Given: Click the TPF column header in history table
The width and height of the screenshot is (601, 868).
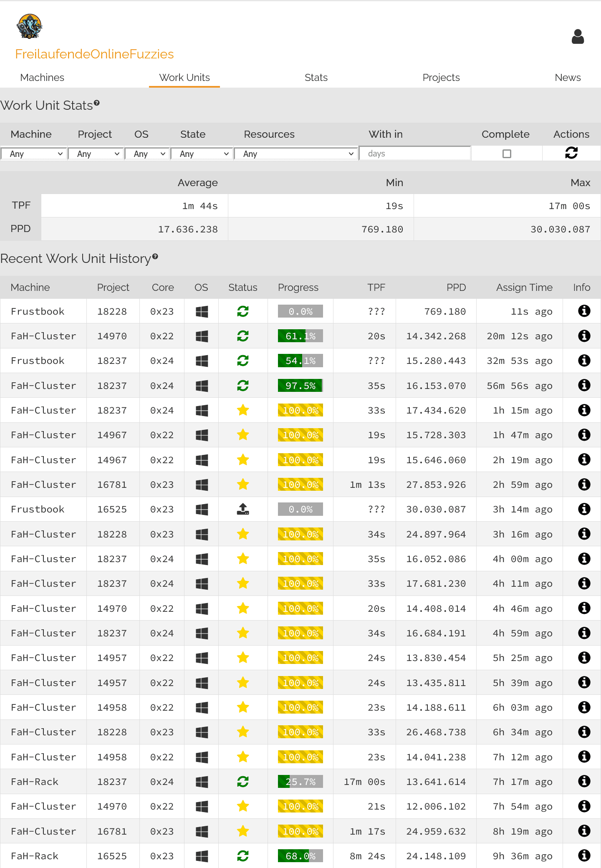Looking at the screenshot, I should pos(376,288).
